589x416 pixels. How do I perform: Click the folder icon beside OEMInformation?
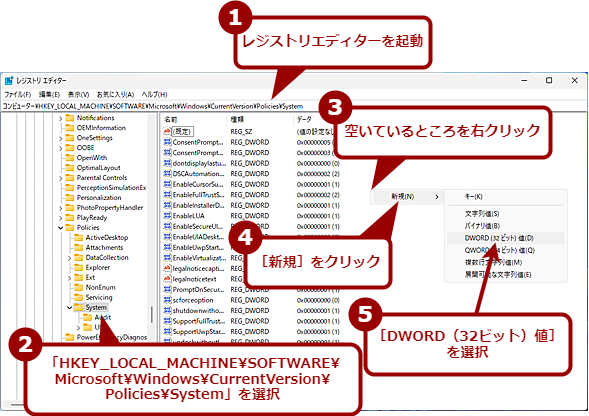tap(69, 128)
